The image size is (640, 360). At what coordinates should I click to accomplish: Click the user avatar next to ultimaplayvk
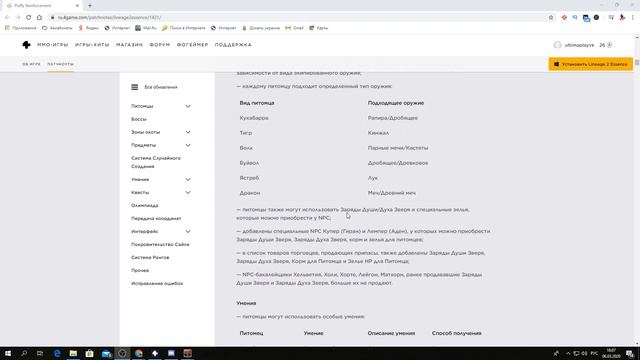point(557,45)
